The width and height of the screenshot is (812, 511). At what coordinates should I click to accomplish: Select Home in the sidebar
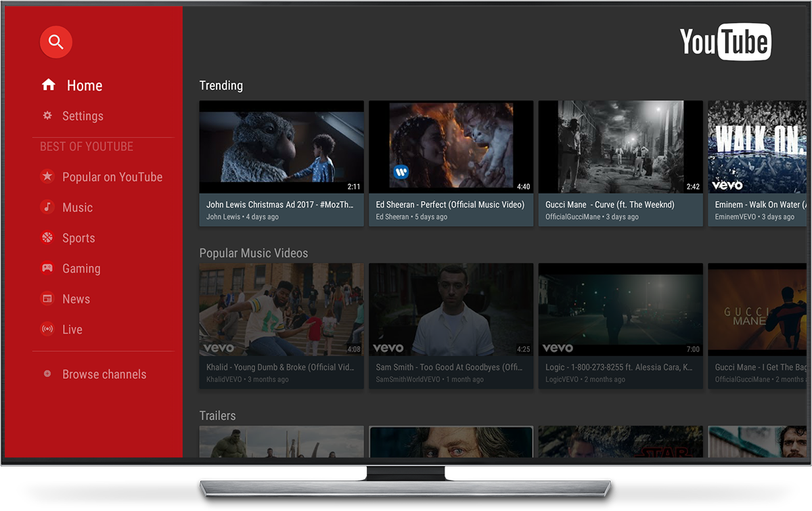[85, 86]
